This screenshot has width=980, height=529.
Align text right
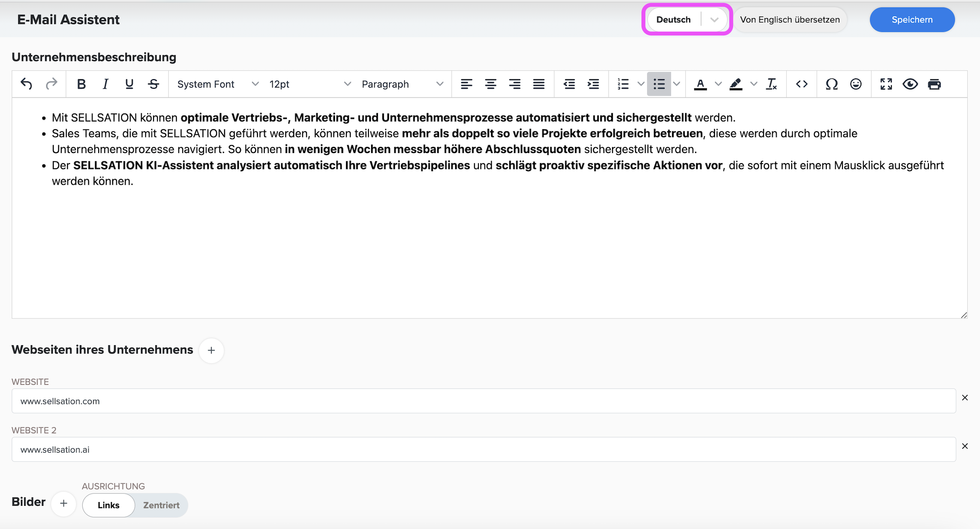pos(514,84)
